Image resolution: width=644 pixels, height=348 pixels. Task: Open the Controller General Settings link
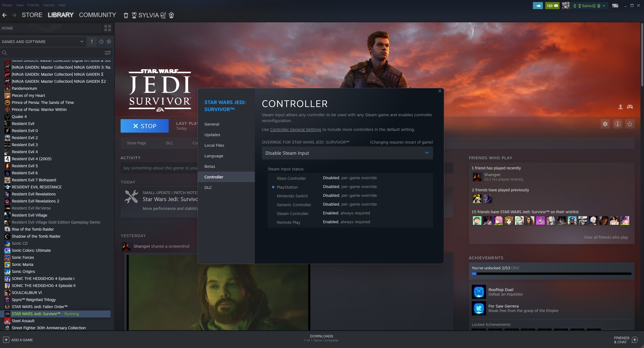click(x=296, y=129)
